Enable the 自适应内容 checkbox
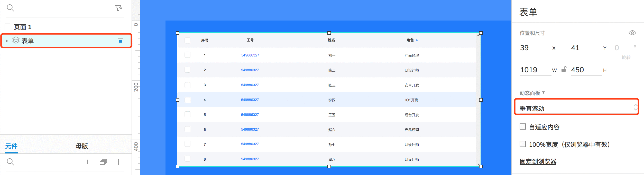Screen dimensions: 644x175 523,127
